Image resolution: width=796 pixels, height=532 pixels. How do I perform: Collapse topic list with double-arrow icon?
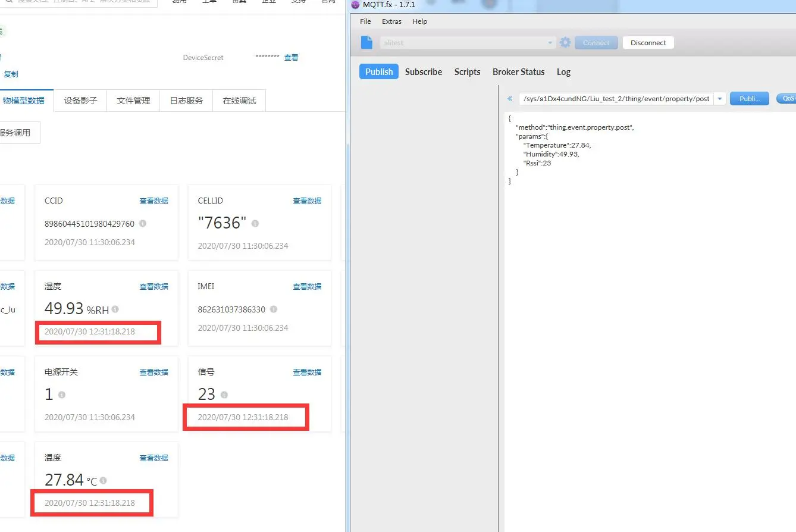pyautogui.click(x=510, y=99)
